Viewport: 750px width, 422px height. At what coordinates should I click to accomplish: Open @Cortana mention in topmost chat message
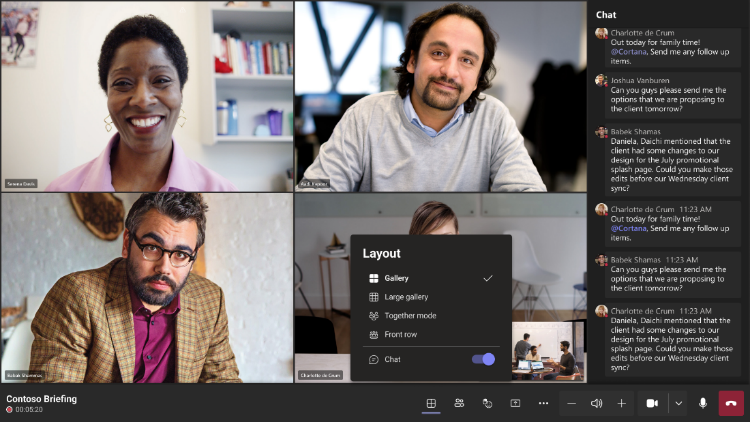click(x=629, y=52)
